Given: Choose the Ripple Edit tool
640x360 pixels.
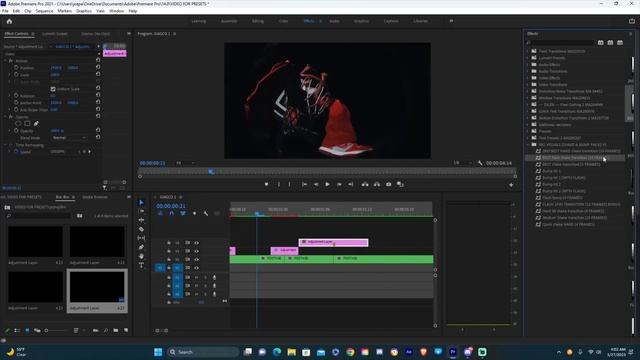Looking at the screenshot, I should [141, 220].
